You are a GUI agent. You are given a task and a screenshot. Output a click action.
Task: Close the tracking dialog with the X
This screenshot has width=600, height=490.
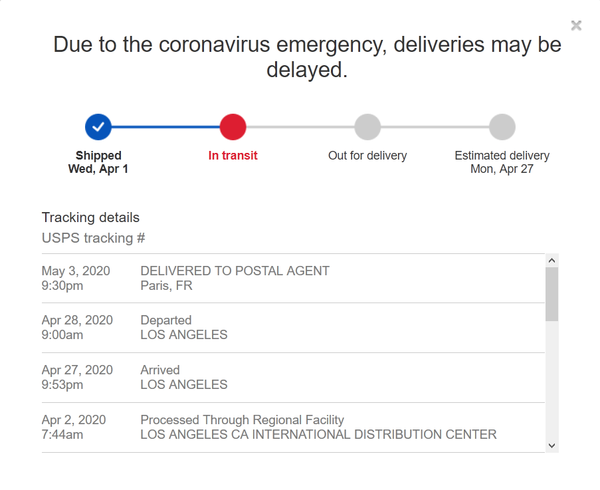[x=576, y=25]
